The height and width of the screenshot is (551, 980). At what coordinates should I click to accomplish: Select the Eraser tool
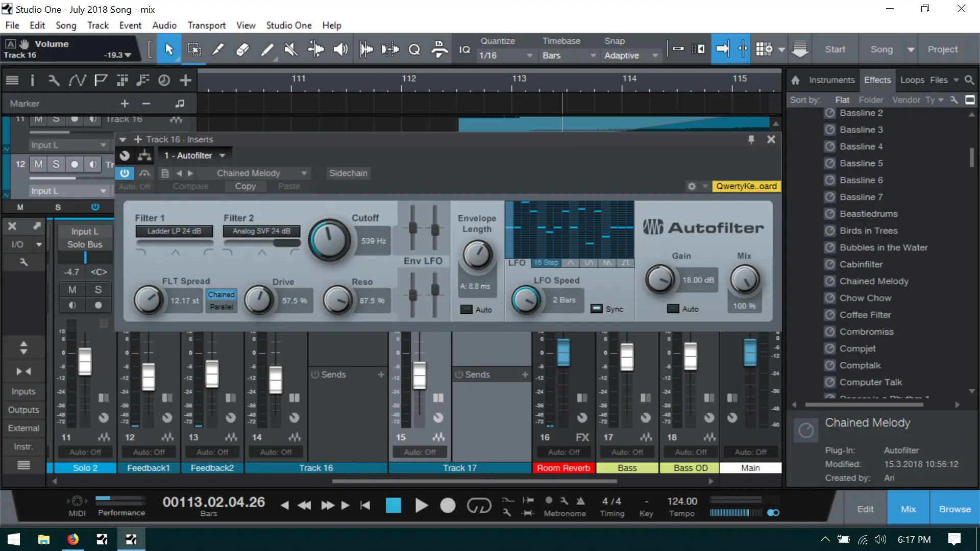(242, 49)
